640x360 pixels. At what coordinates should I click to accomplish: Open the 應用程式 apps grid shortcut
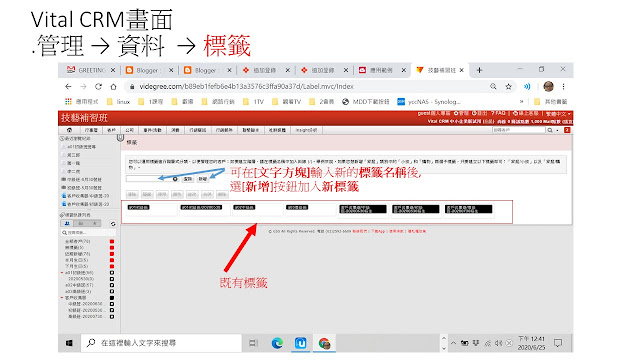click(x=82, y=102)
